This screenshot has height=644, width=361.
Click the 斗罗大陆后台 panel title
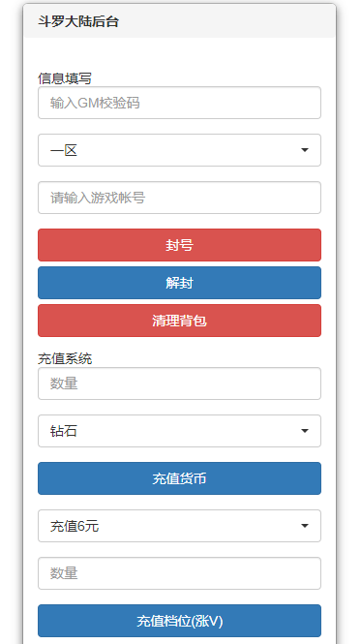(x=78, y=21)
